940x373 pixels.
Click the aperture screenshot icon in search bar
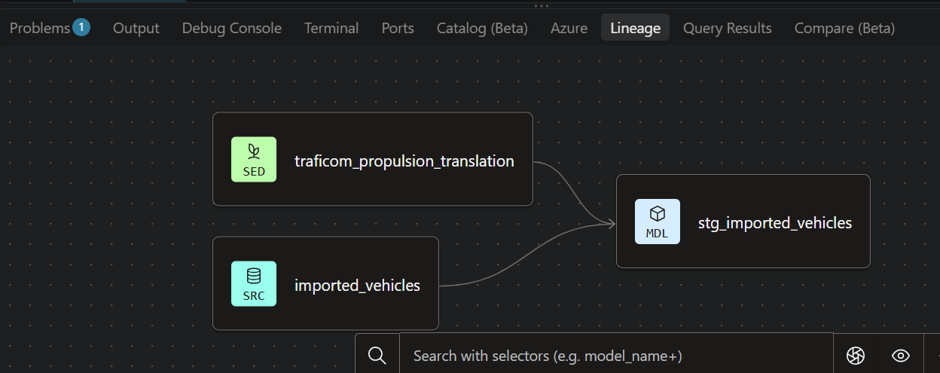855,356
